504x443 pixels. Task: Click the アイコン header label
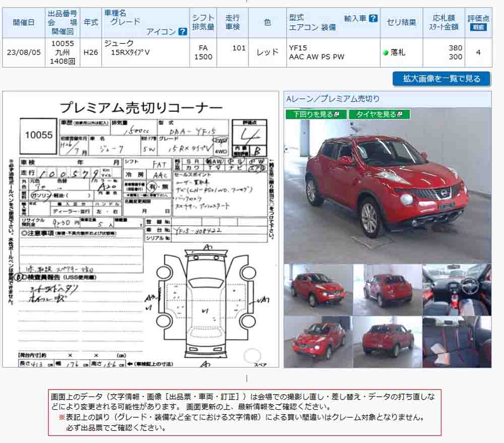161,32
